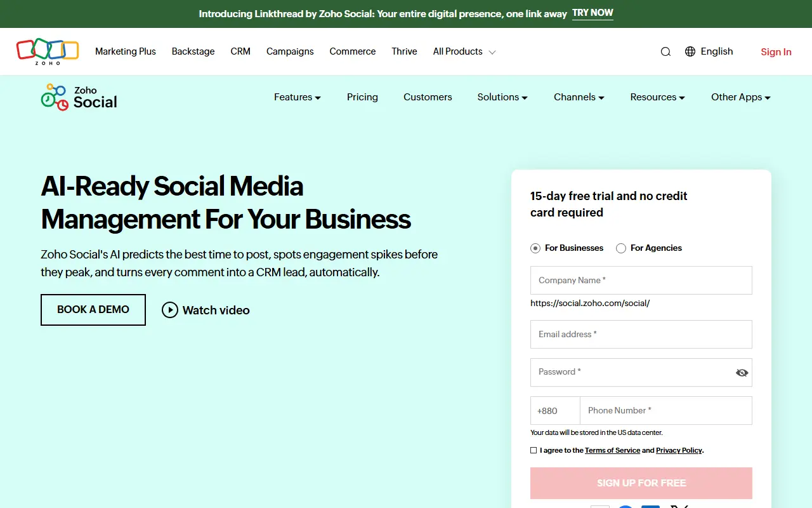Select the For Businesses radio button
The width and height of the screenshot is (812, 508).
535,248
